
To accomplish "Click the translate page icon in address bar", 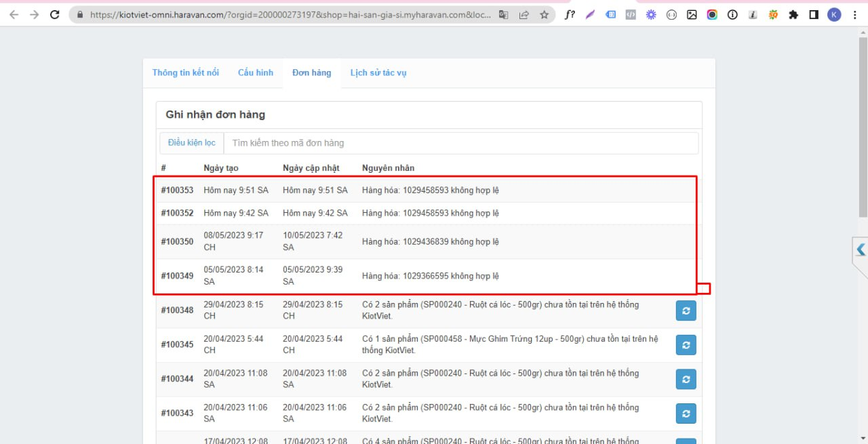I will point(503,15).
